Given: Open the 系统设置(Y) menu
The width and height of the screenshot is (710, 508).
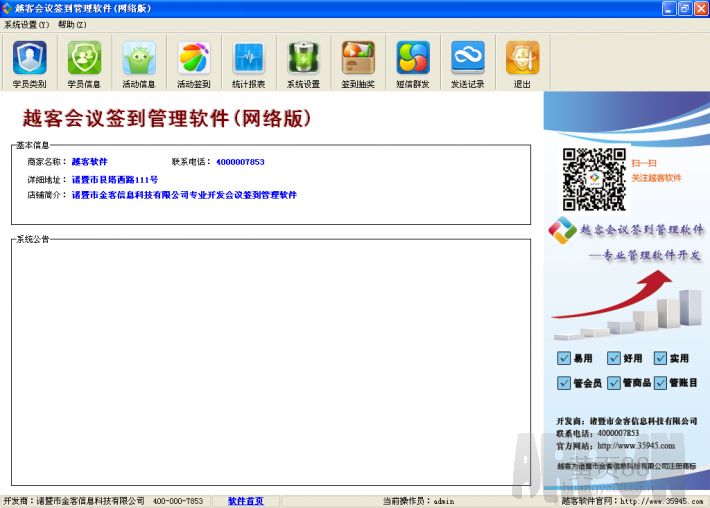Looking at the screenshot, I should [27, 24].
